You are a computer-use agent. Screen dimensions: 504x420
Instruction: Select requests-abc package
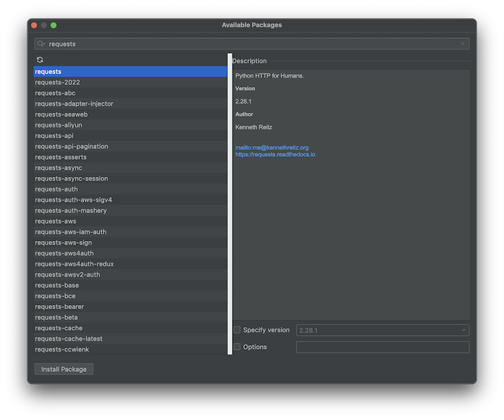click(x=130, y=93)
